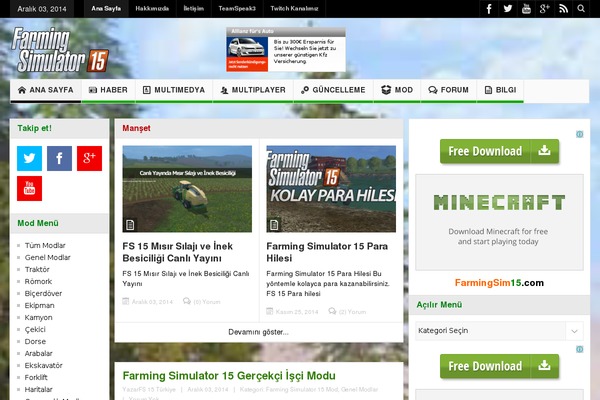The width and height of the screenshot is (600, 400).
Task: Open YouTube icon in top bar
Action: tap(526, 8)
